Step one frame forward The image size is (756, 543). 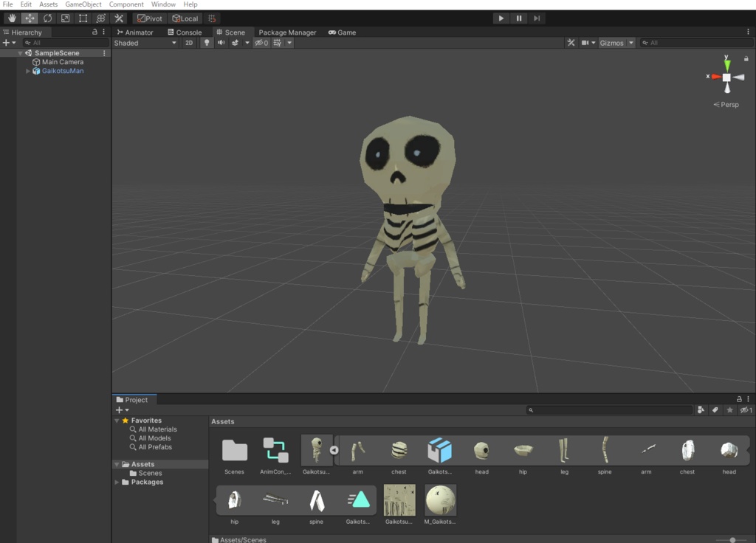tap(537, 18)
